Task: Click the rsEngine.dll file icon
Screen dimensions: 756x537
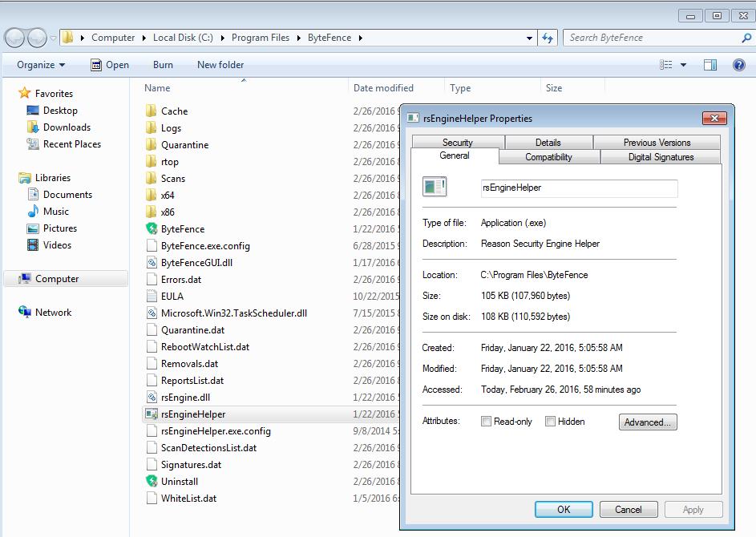Action: (x=152, y=398)
